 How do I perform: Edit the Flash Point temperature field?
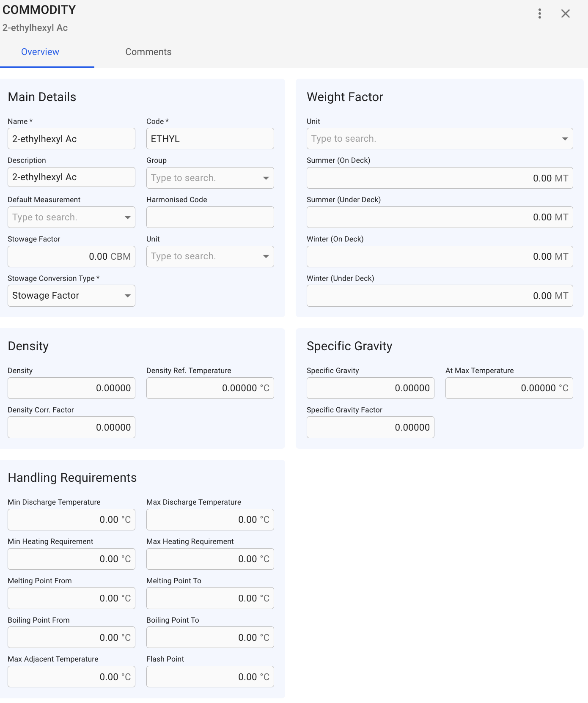[x=210, y=677]
